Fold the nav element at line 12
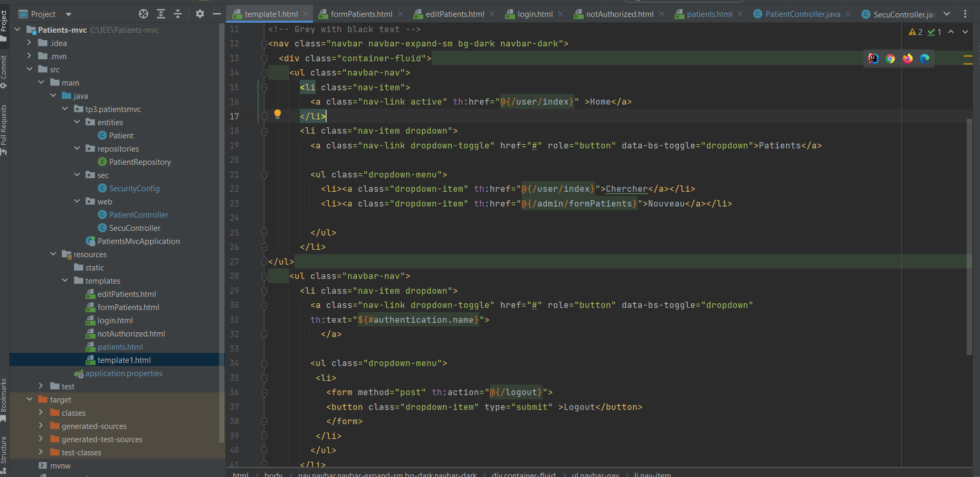 point(264,44)
